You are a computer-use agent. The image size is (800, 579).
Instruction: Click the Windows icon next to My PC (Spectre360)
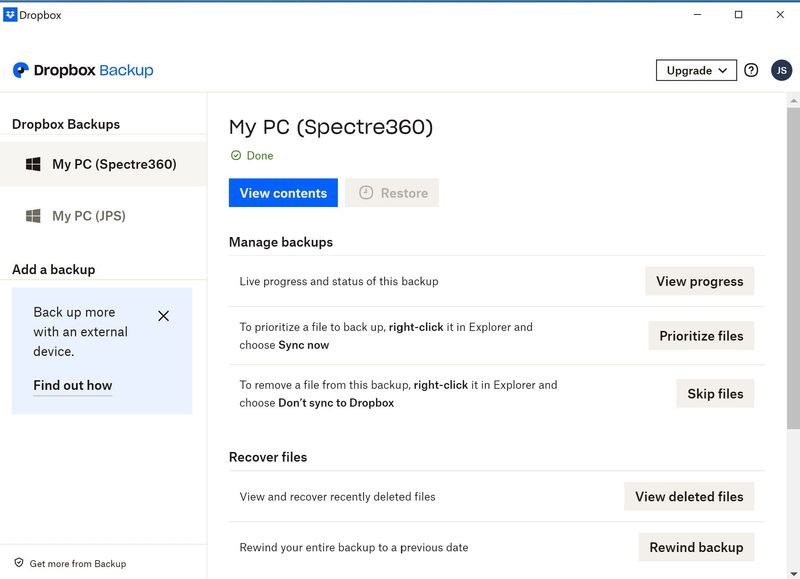pyautogui.click(x=33, y=164)
